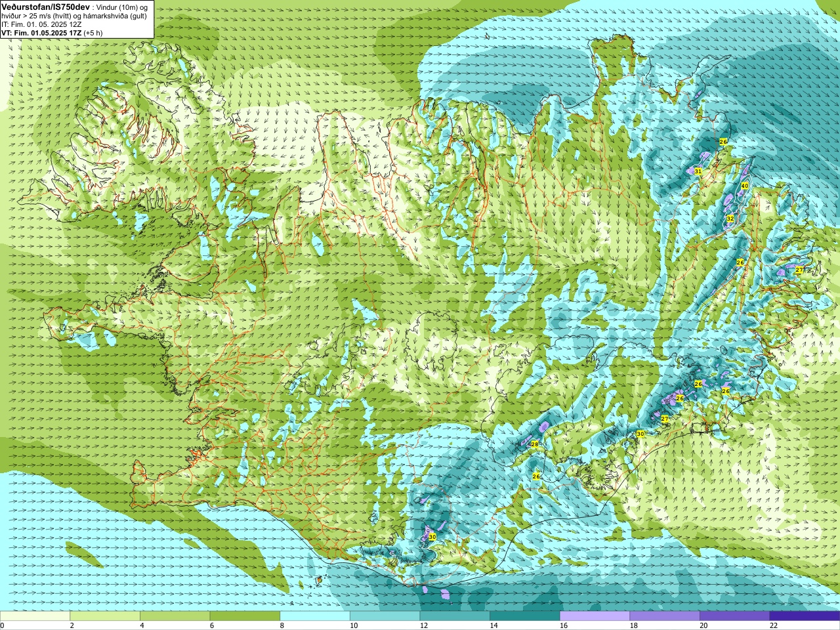Click the legend scale value 4
The height and width of the screenshot is (630, 840).
pos(142,625)
